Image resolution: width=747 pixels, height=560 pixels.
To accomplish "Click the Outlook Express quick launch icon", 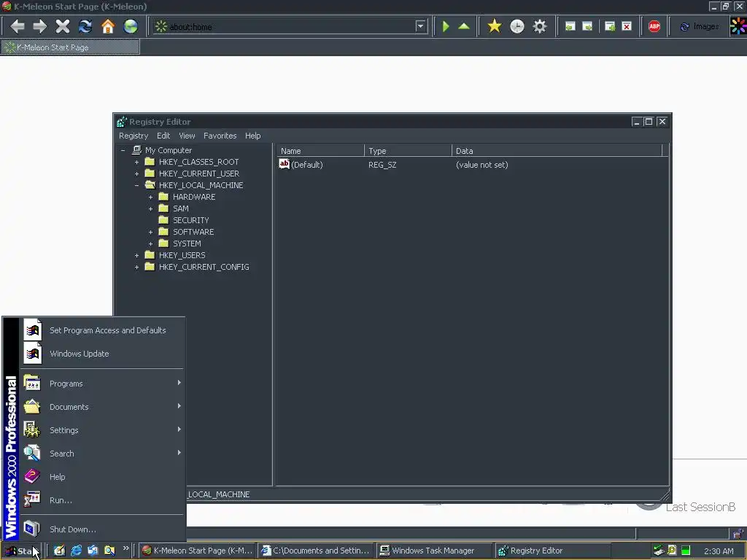I will [93, 551].
